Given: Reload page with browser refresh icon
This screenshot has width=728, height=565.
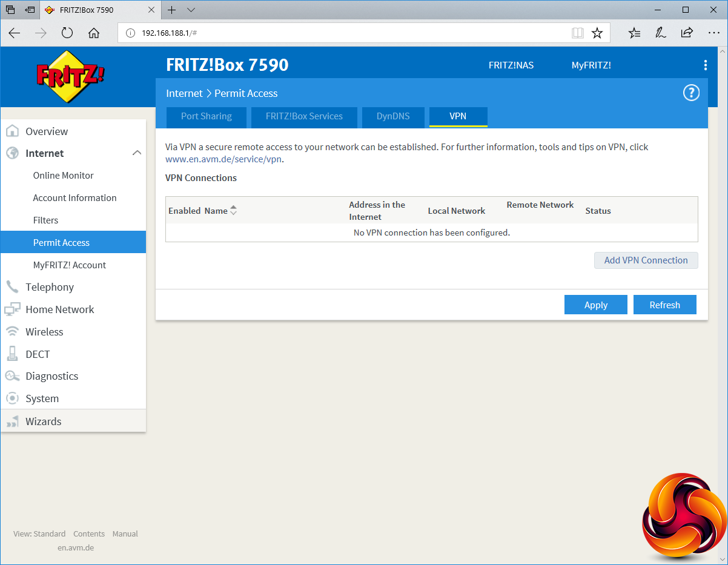Looking at the screenshot, I should point(67,33).
